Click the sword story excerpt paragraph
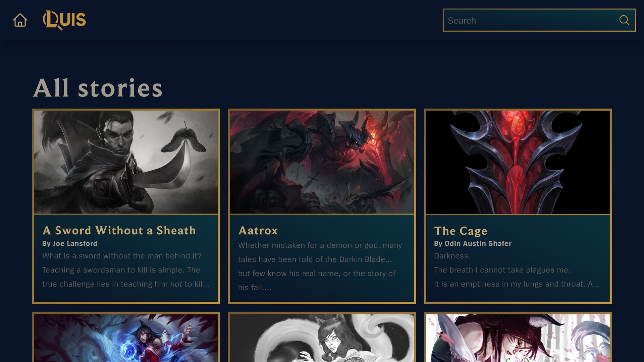Viewport: 644px width, 362px height. [126, 270]
